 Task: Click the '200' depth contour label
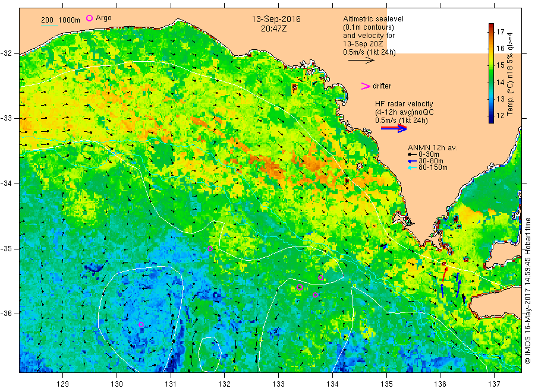(47, 20)
